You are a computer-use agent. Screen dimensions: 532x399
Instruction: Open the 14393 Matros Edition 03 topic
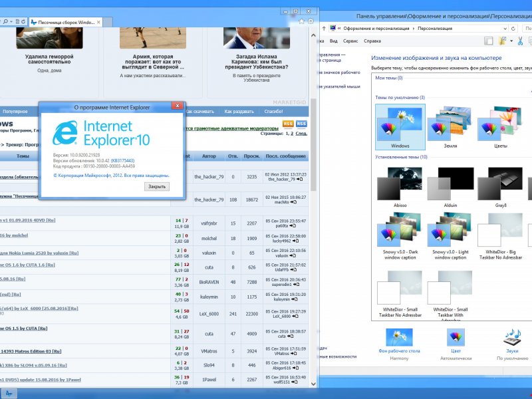[x=31, y=351]
